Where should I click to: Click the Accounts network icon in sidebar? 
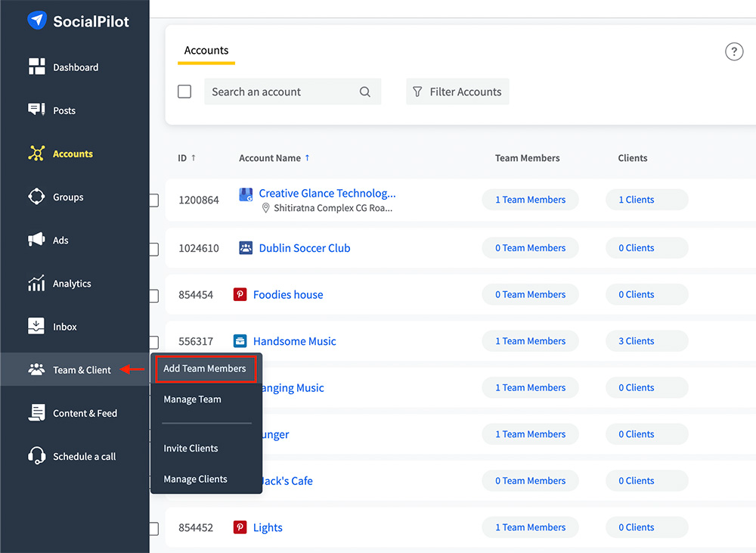(x=36, y=154)
